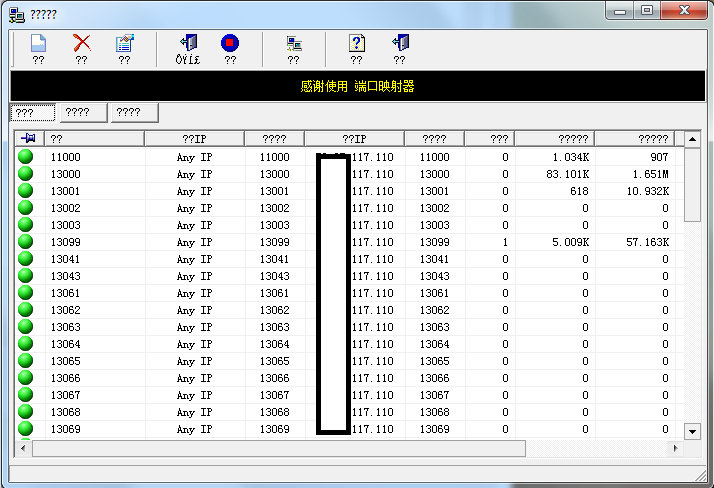This screenshot has height=488, width=714.
Task: Click the blank page new-entry toolbar icon
Action: point(38,43)
